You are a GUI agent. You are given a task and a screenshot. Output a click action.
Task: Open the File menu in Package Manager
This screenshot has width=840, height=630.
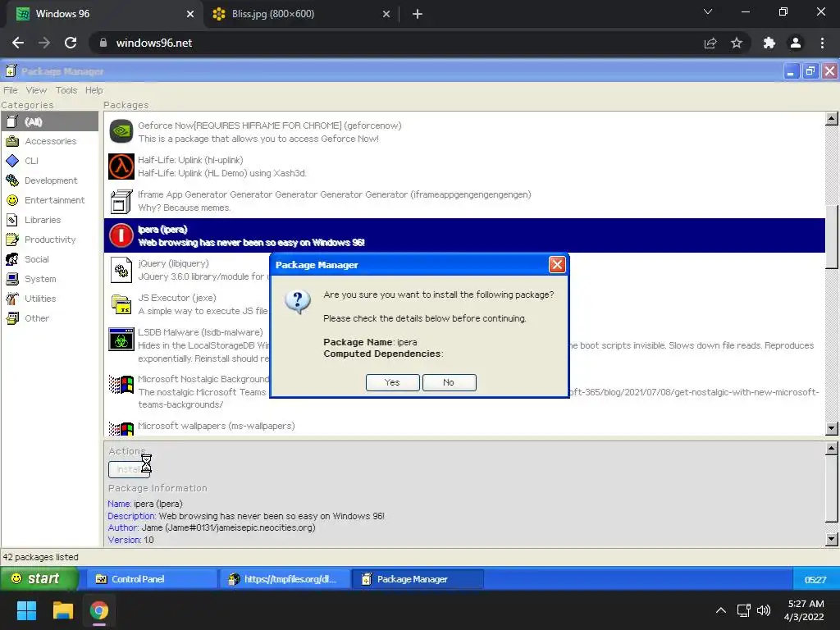11,90
